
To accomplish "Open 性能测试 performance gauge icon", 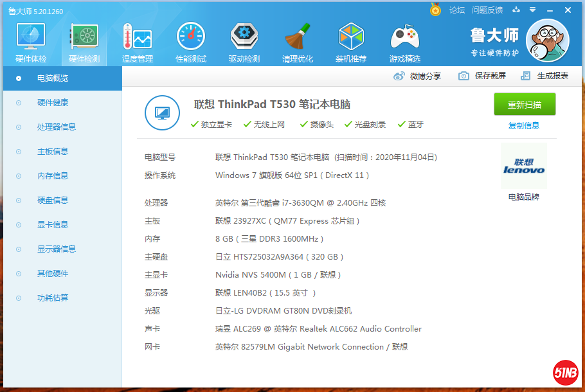I will pos(191,40).
